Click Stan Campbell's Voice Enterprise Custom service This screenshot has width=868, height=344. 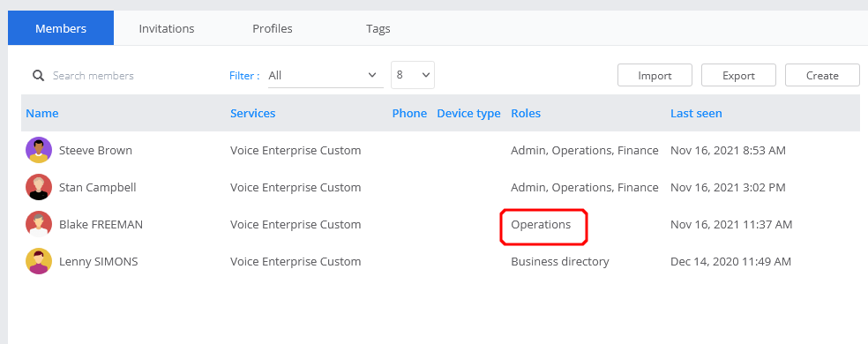pyautogui.click(x=296, y=187)
